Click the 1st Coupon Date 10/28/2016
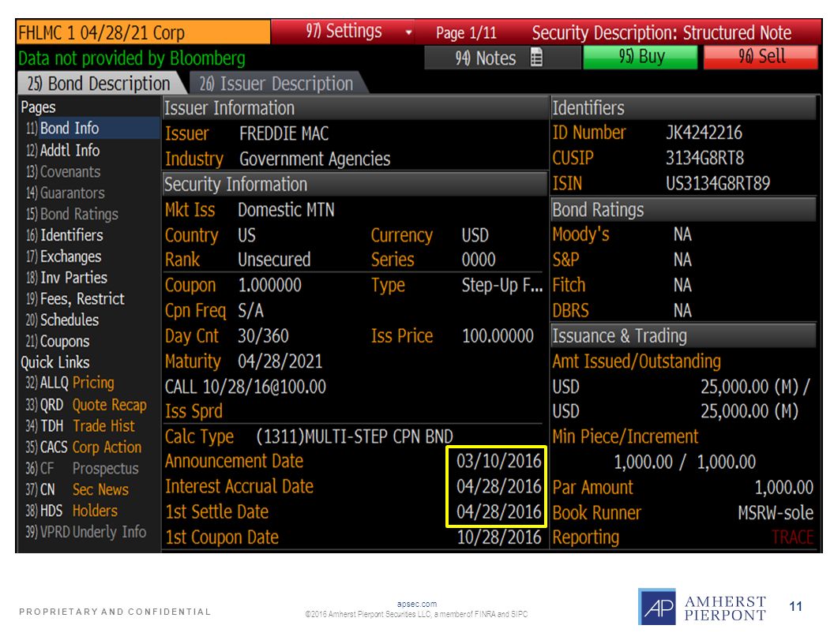This screenshot has height=644, width=834. tap(499, 537)
